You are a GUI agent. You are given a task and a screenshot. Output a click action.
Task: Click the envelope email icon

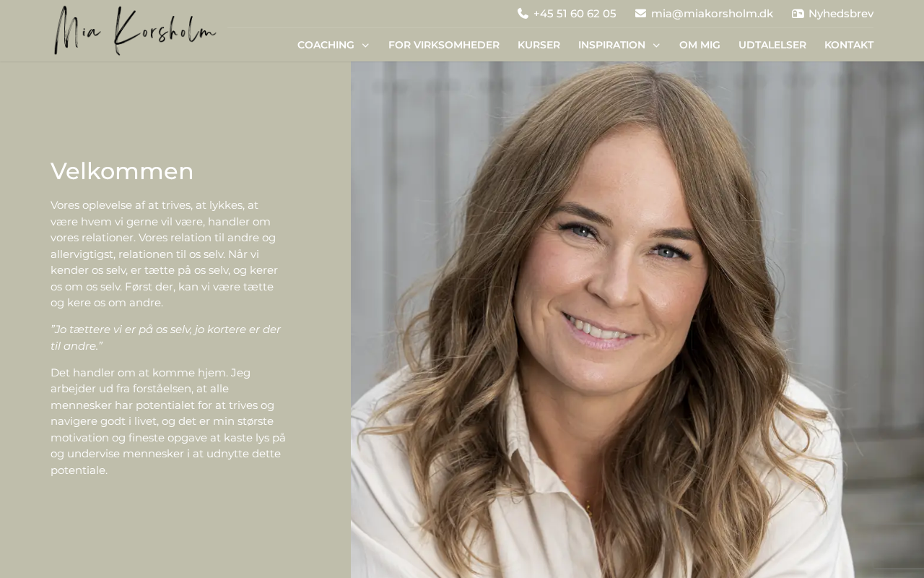[640, 14]
